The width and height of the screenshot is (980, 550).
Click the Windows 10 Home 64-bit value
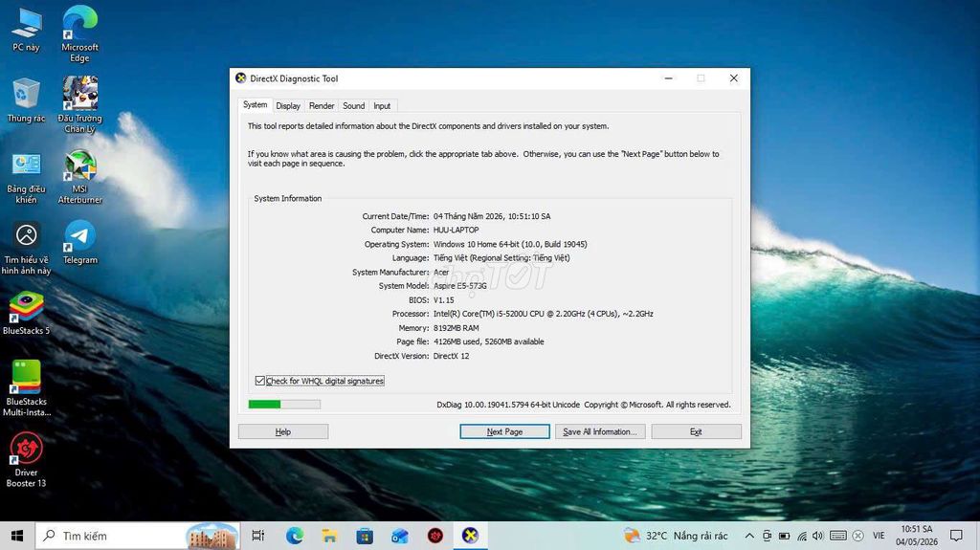pyautogui.click(x=510, y=244)
